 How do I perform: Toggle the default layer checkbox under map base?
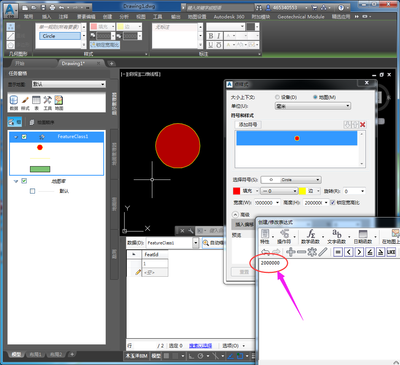(32, 191)
